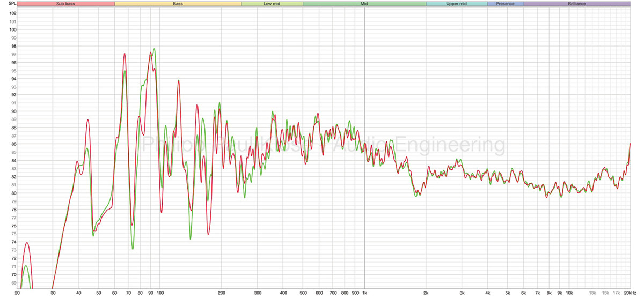644x299 pixels.
Task: Click the 1k frequency label
Action: pos(364,294)
